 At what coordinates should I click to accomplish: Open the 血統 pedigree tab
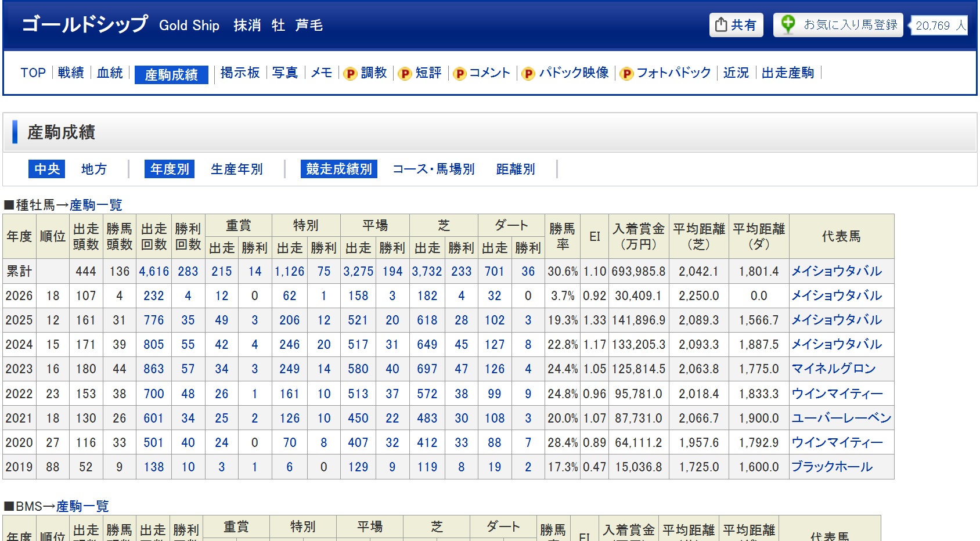[x=110, y=73]
